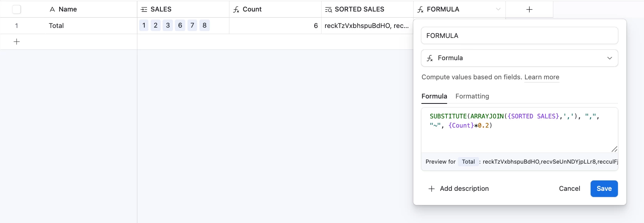Select linked record 8 in SALES
This screenshot has height=223, width=644.
point(205,25)
